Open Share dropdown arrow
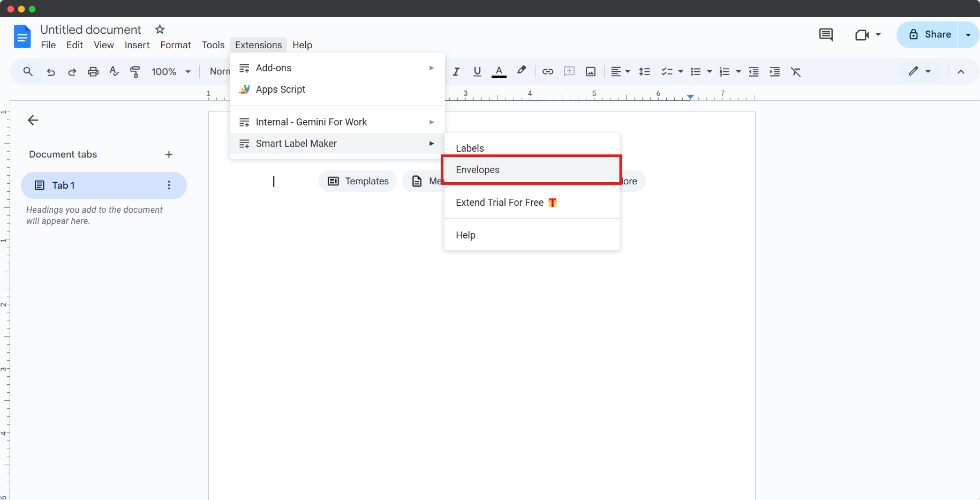 [x=968, y=35]
